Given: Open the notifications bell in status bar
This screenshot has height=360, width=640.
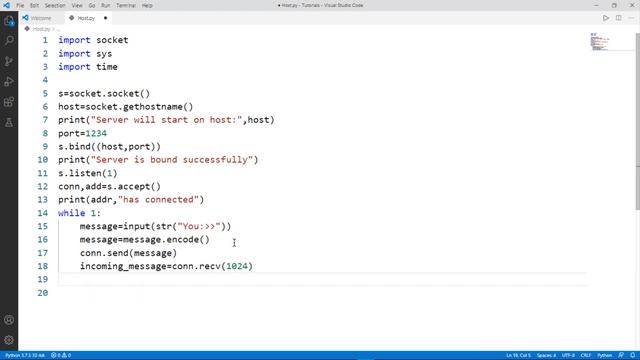Looking at the screenshot, I should tap(632, 356).
